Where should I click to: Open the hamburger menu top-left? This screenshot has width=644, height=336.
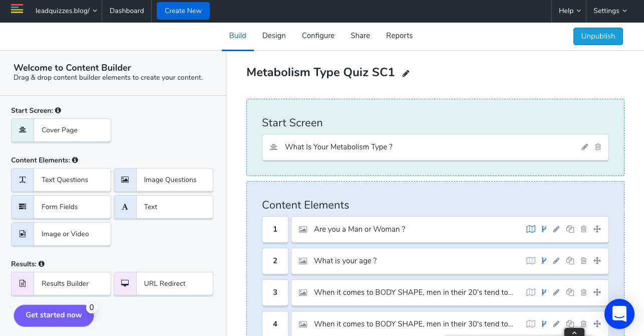[x=17, y=10]
